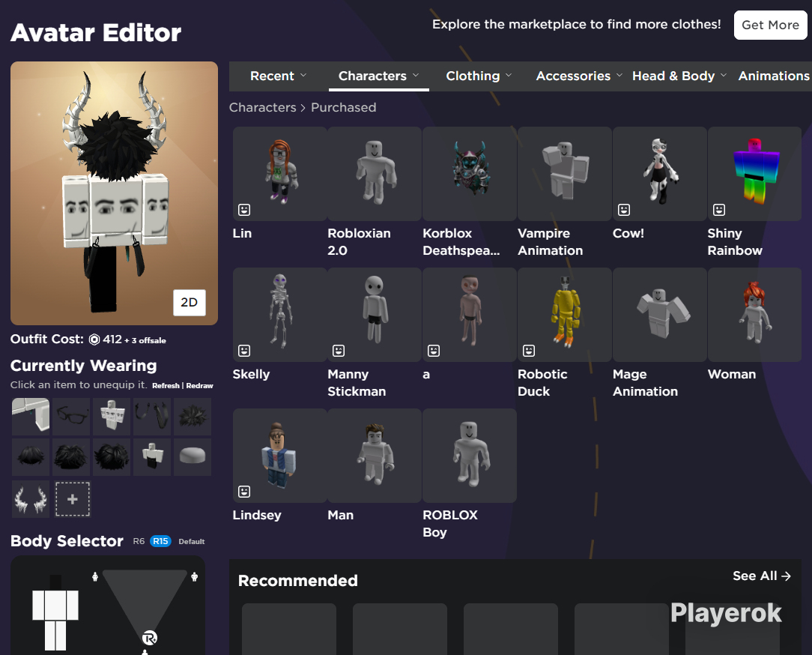The image size is (812, 655).
Task: Unequip the black glasses item
Action: 71,417
